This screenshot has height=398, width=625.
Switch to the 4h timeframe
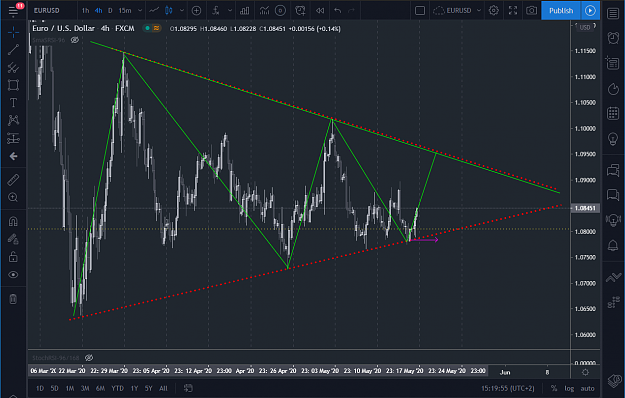pos(98,11)
